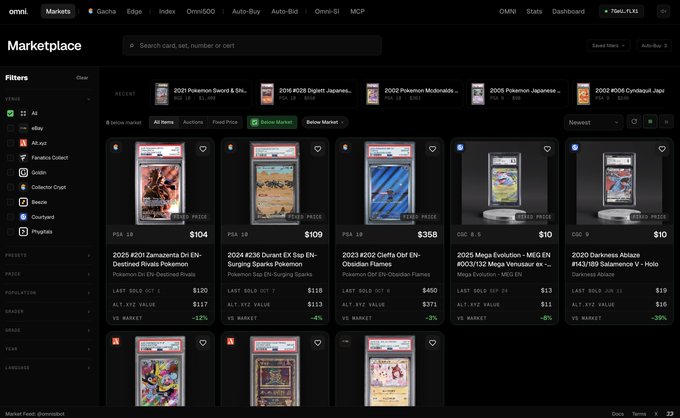680x418 pixels.
Task: Click Courtyard badge on Mega Venusaur card
Action: point(460,147)
